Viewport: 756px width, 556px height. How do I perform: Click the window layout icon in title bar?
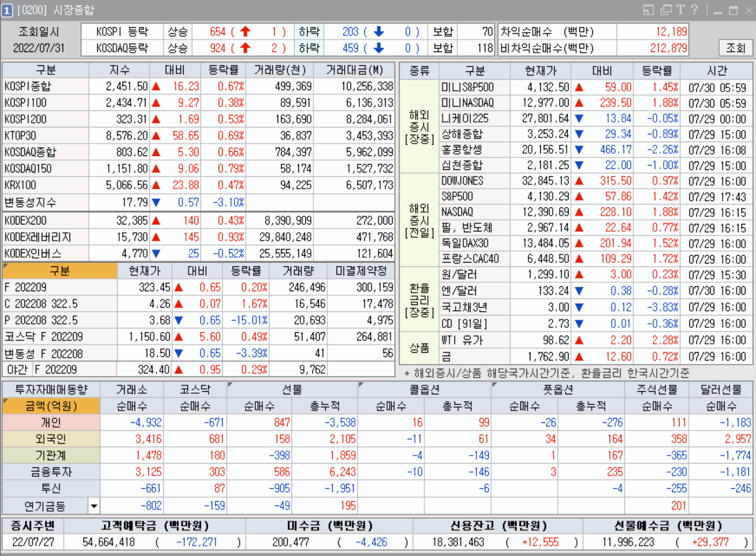[648, 10]
